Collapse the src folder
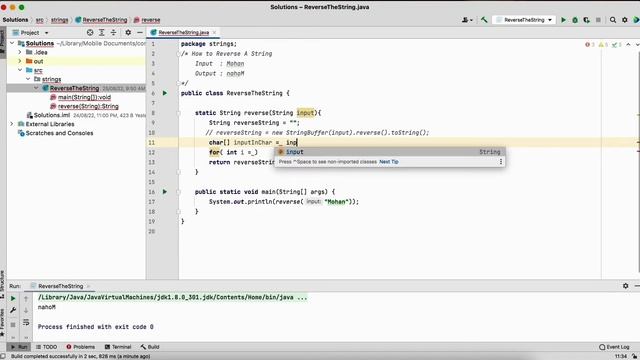640x360 pixels. pyautogui.click(x=20, y=70)
